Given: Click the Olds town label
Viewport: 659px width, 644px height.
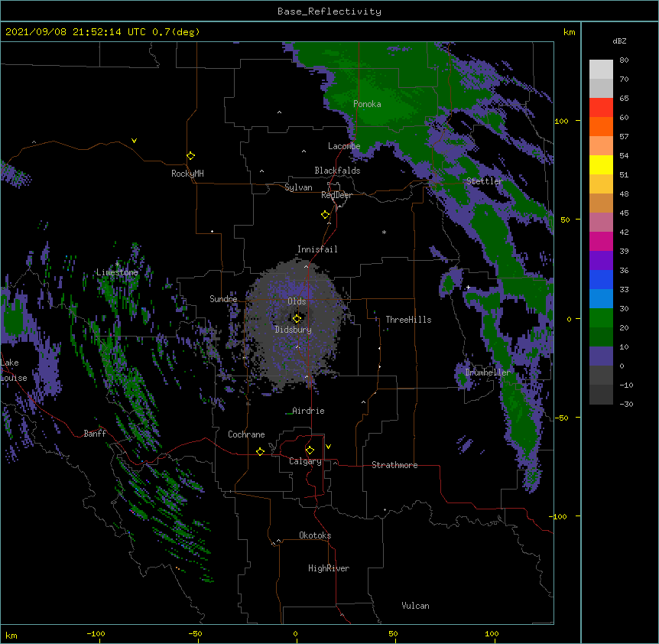Looking at the screenshot, I should (x=297, y=301).
